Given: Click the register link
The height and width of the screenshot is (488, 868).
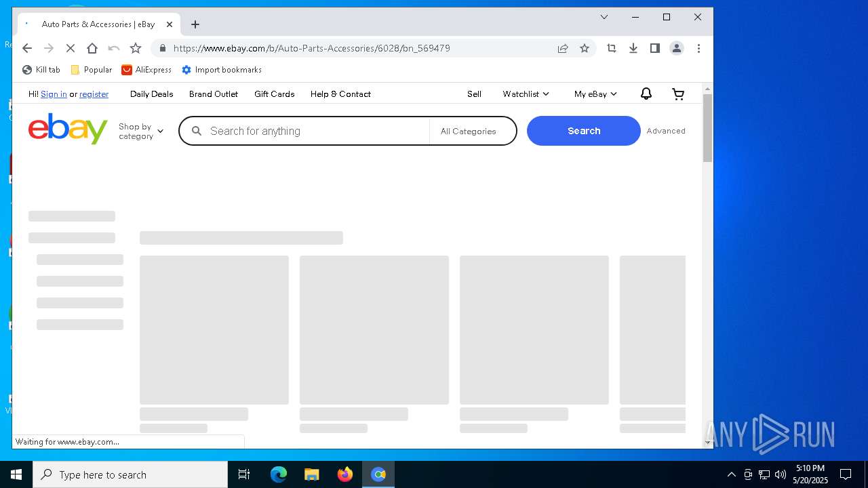Looking at the screenshot, I should 94,94.
